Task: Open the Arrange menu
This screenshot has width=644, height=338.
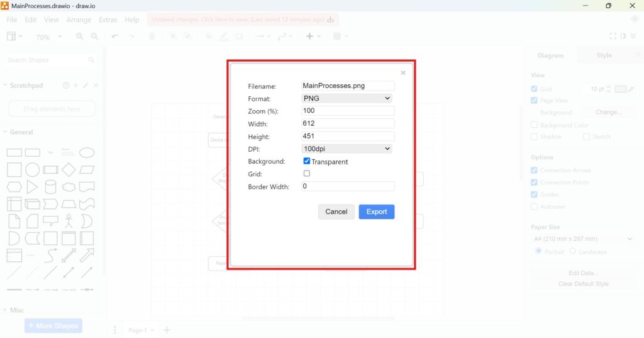Action: click(x=79, y=20)
